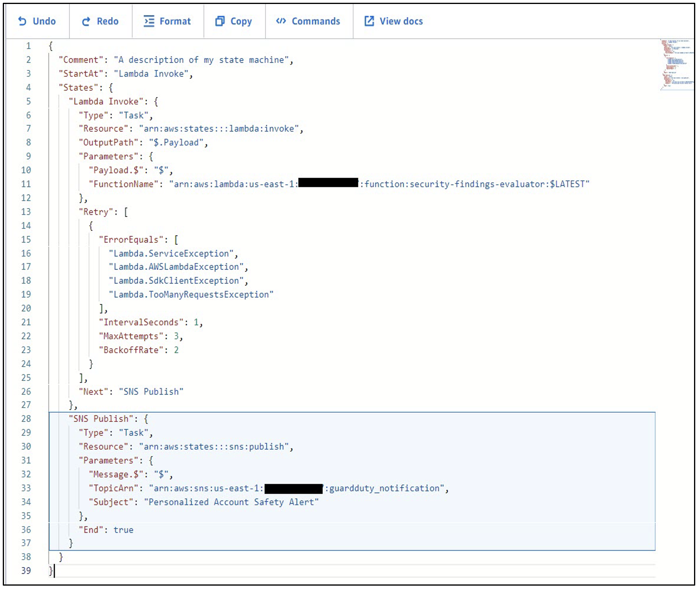Screen dimensions: 700x590
Task: Click the Format label in toolbar
Action: 175,21
